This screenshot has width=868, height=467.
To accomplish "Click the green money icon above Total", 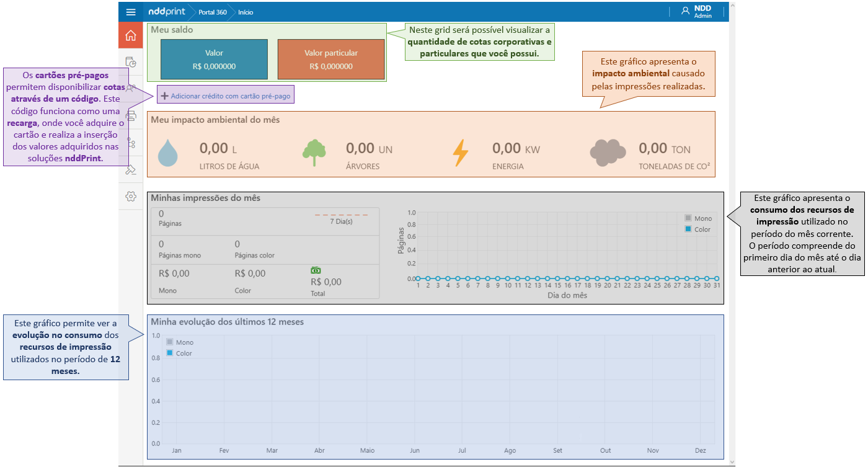I will pyautogui.click(x=316, y=270).
